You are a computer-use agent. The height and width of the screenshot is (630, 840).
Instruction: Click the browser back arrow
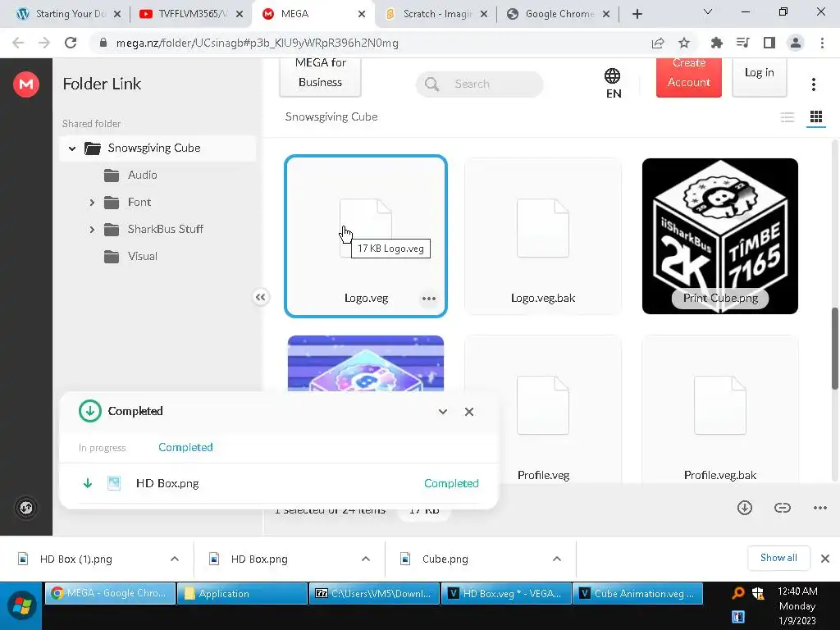(x=18, y=43)
